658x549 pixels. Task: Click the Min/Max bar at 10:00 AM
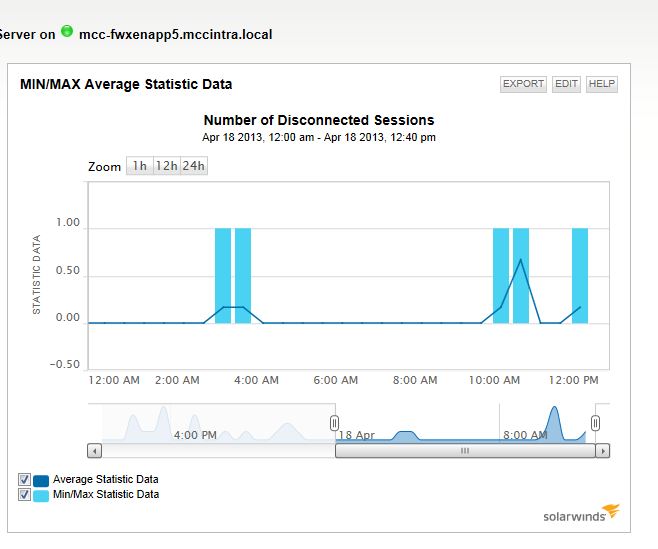[501, 276]
